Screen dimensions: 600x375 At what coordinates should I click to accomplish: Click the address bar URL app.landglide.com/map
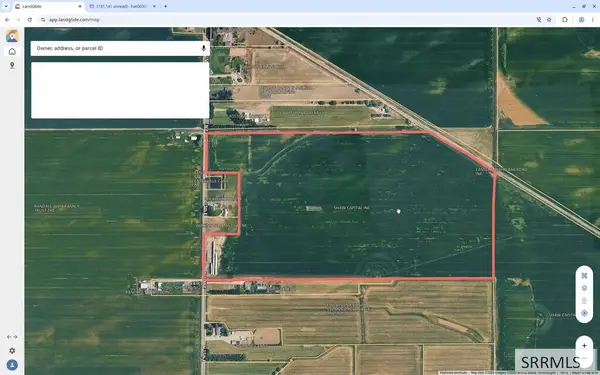(74, 20)
